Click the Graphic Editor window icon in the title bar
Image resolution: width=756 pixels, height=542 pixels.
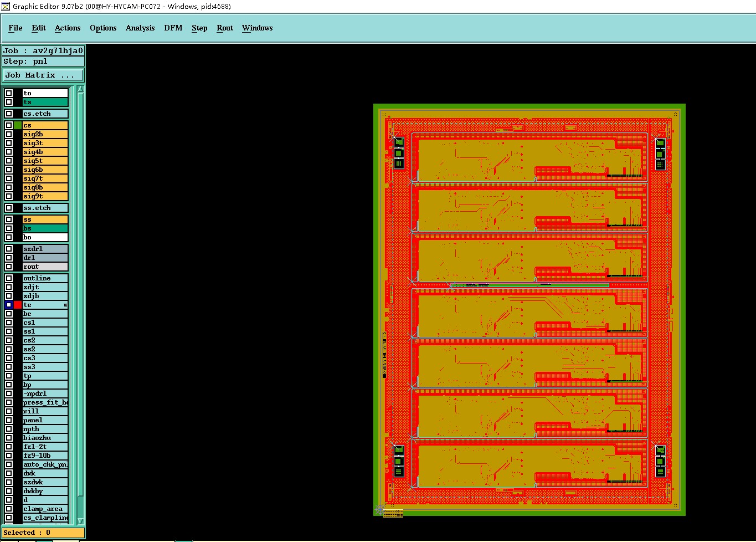[x=6, y=6]
